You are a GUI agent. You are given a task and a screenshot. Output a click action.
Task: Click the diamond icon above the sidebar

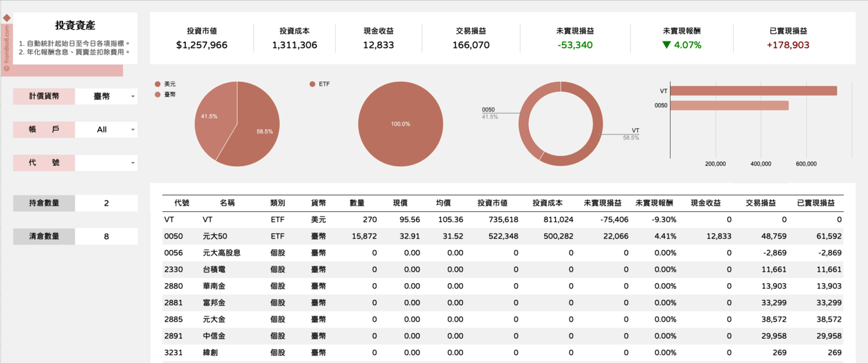(7, 18)
